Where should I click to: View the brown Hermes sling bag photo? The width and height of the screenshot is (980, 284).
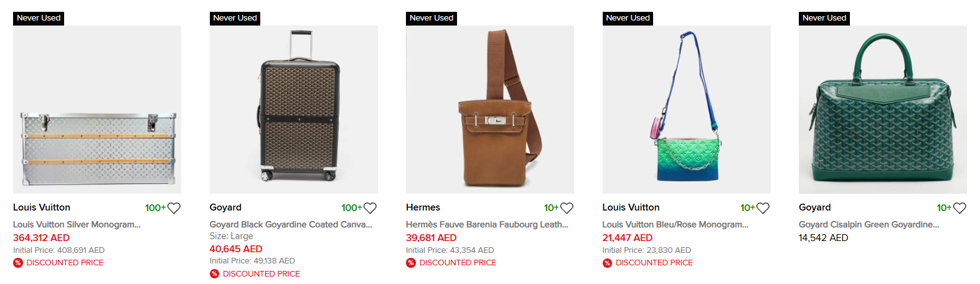(490, 110)
